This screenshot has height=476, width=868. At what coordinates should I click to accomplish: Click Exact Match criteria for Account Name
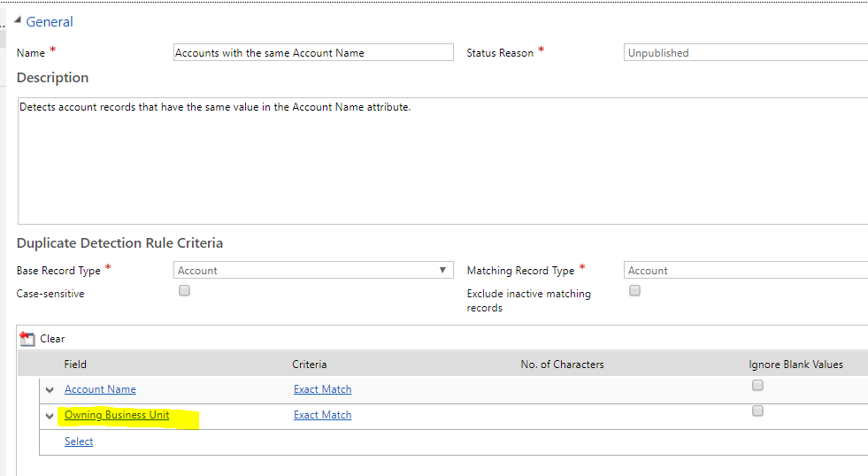323,389
